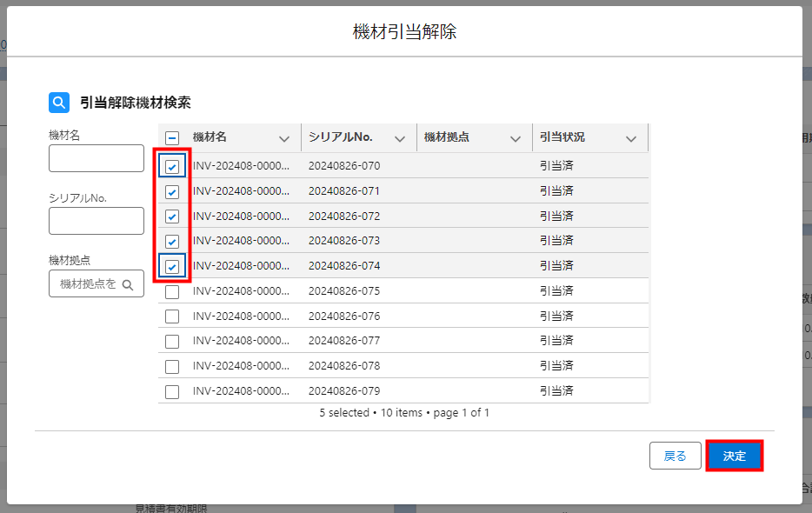Uncheck the row with serial 20240826-070
This screenshot has width=812, height=513.
[x=172, y=167]
